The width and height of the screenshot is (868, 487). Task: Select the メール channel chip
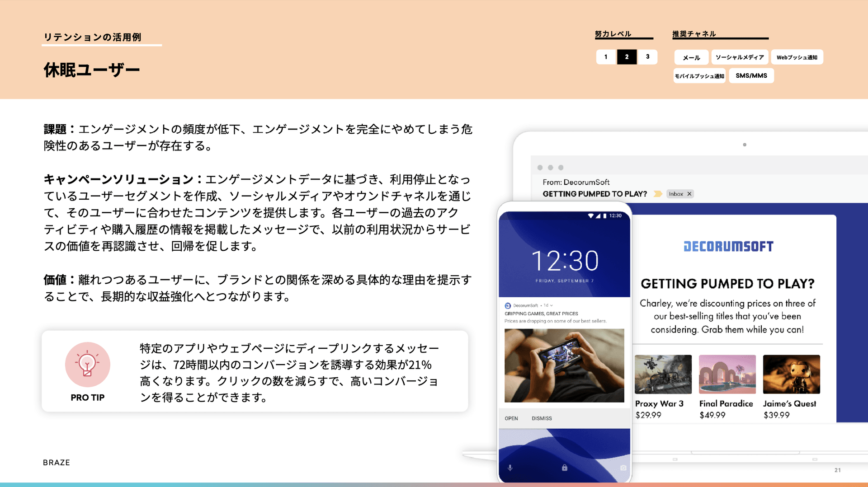pos(691,57)
